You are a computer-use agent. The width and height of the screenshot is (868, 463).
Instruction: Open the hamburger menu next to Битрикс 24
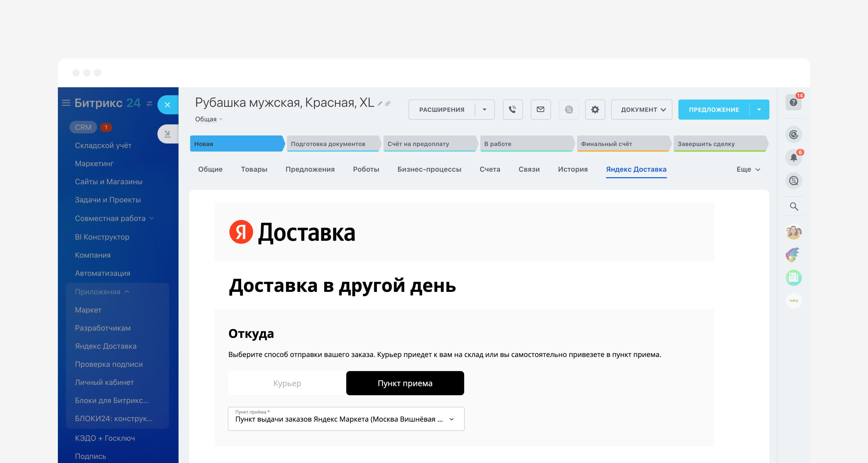pyautogui.click(x=66, y=103)
